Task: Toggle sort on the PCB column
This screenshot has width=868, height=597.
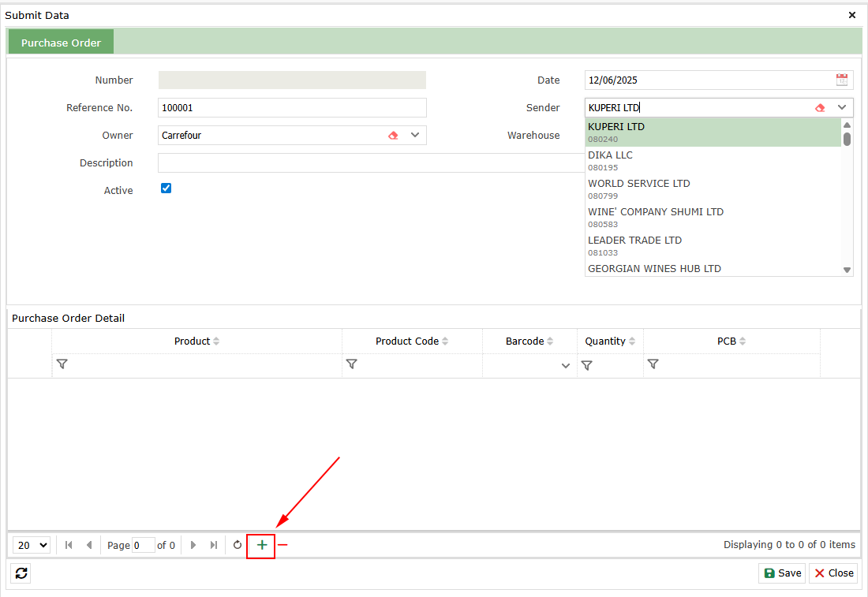Action: [731, 341]
